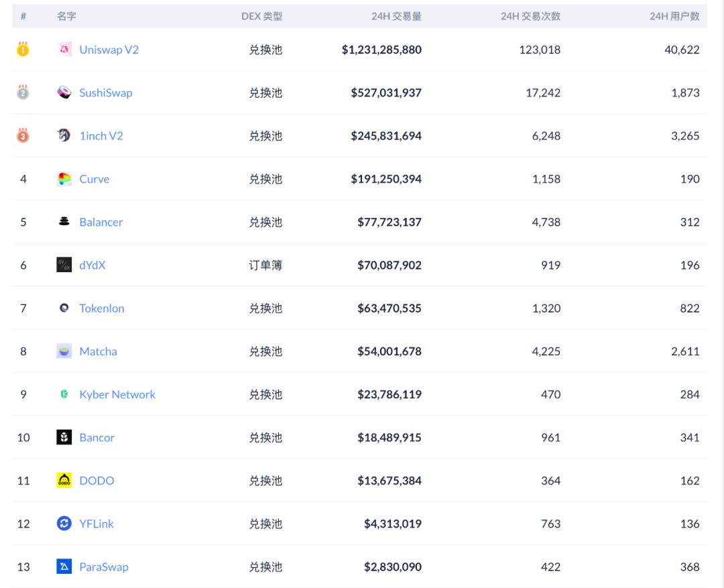
Task: Sort by 24H 交易量 column header
Action: tap(396, 16)
